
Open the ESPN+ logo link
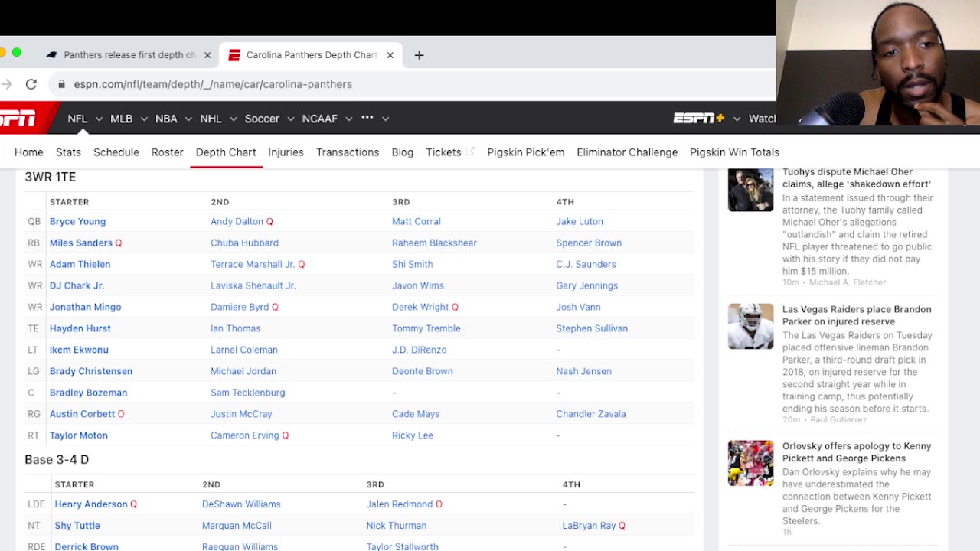tap(698, 119)
